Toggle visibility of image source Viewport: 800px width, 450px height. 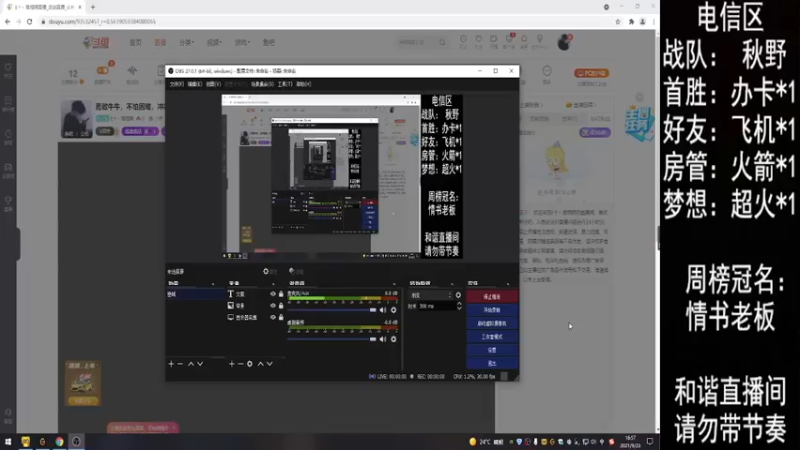272,306
